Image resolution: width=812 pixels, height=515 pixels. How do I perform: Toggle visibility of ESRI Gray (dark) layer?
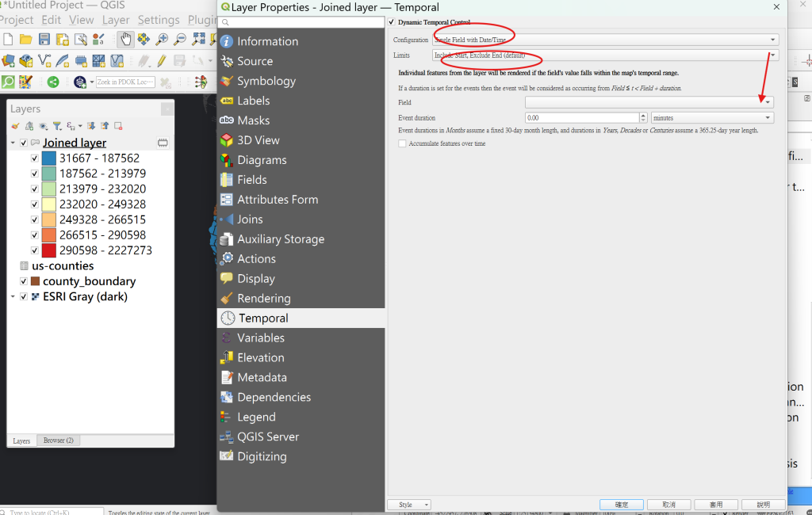(x=23, y=296)
